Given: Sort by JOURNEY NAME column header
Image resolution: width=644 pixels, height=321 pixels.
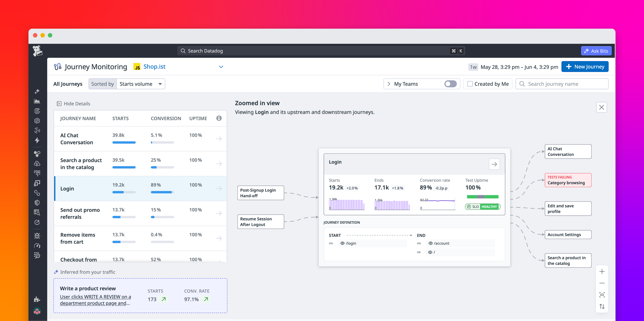Looking at the screenshot, I should click(78, 119).
